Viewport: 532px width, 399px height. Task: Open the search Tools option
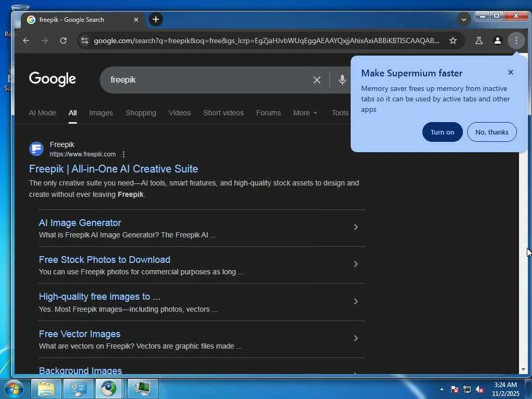[340, 113]
